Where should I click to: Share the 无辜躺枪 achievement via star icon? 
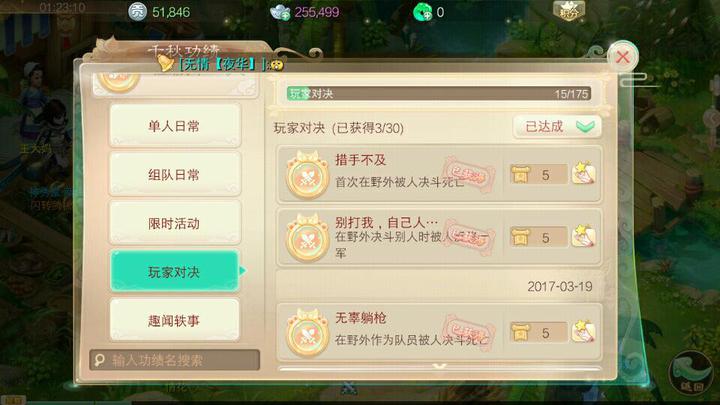click(x=583, y=332)
